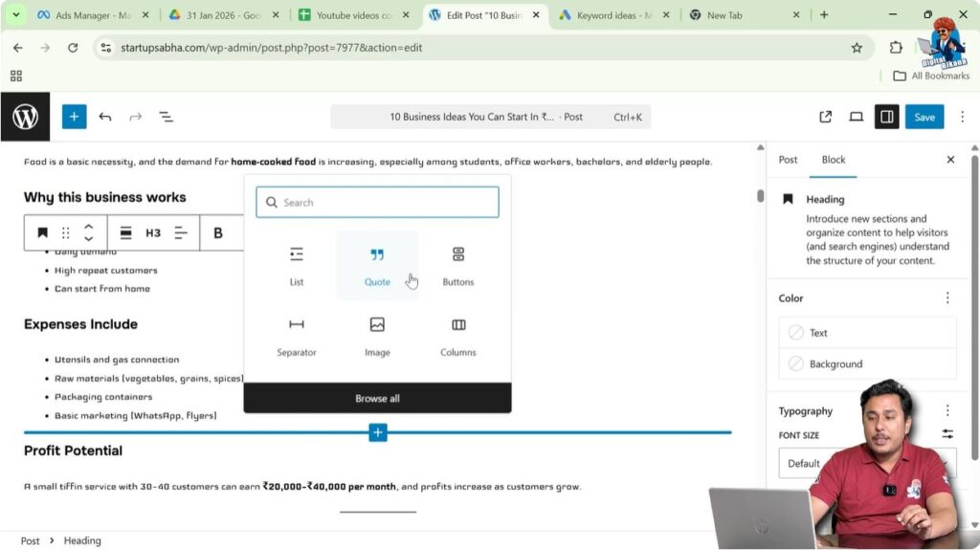Click the 'Why this business works' heading
980x550 pixels.
coord(105,197)
